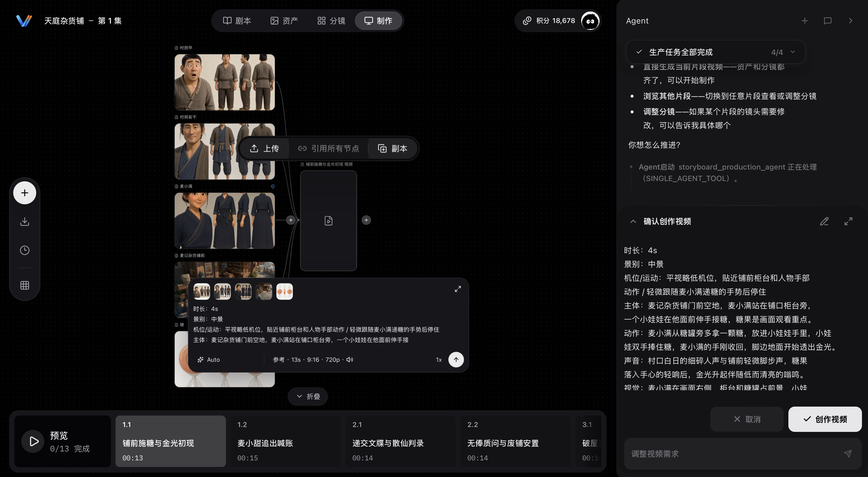Click the add node plus button in left toolbar
The width and height of the screenshot is (868, 477).
click(x=25, y=193)
